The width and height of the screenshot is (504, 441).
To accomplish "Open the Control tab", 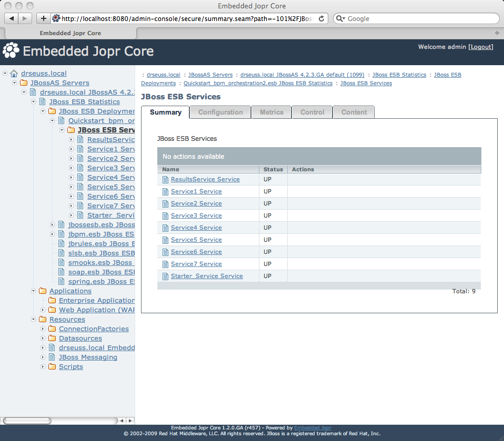I will [312, 112].
